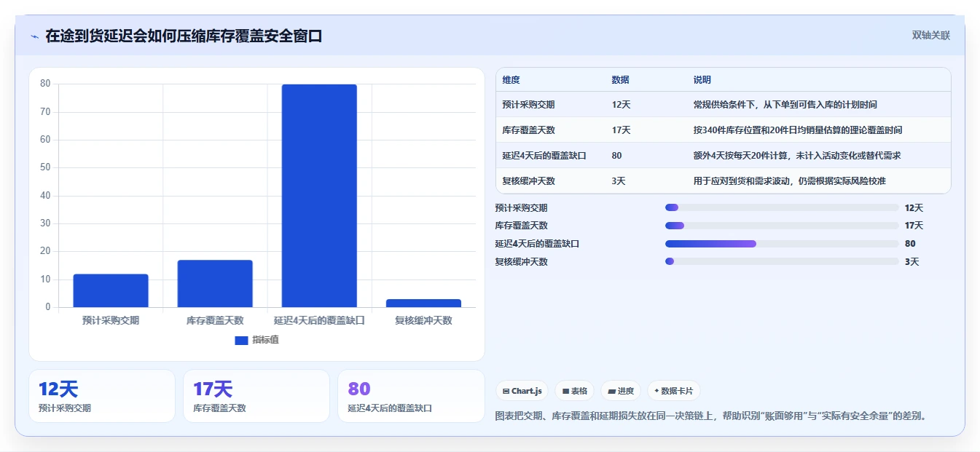The image size is (980, 452).
Task: Click the 双轴关联 label in header
Action: [x=930, y=35]
